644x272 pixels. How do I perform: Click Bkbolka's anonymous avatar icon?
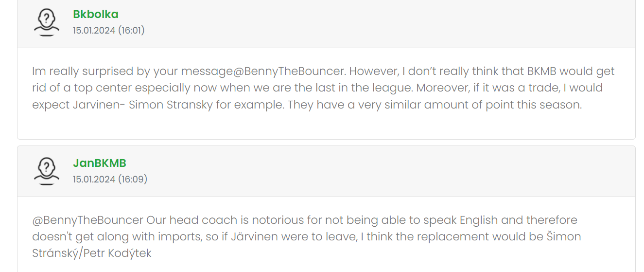(46, 22)
